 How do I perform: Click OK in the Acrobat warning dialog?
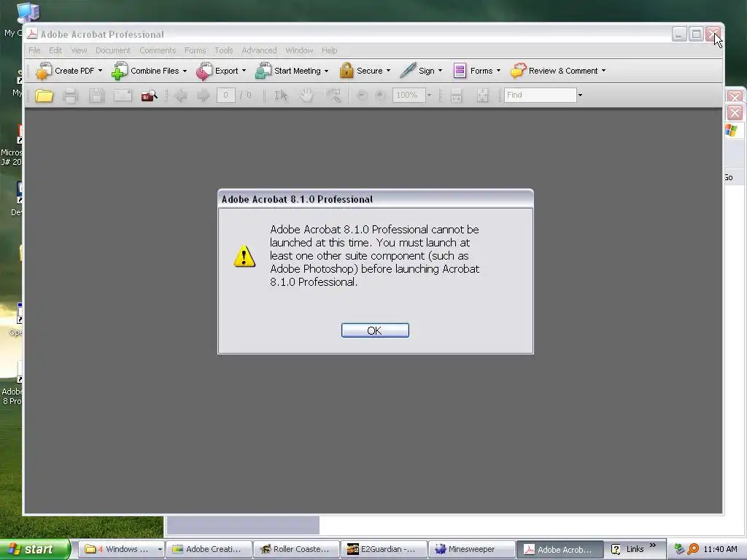(375, 330)
